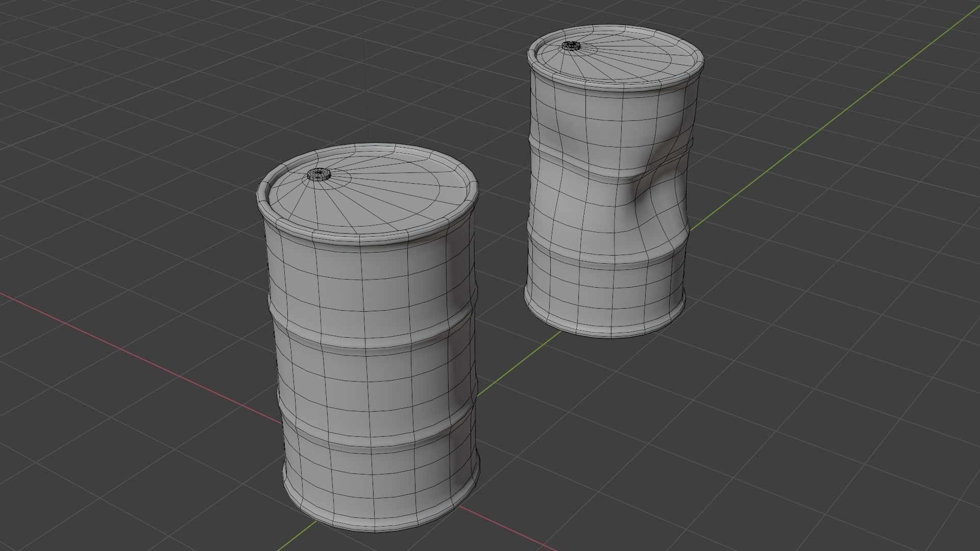Viewport: 980px width, 551px height.
Task: Click the bung cap on the undamaged barrel's lid
Action: coord(318,174)
